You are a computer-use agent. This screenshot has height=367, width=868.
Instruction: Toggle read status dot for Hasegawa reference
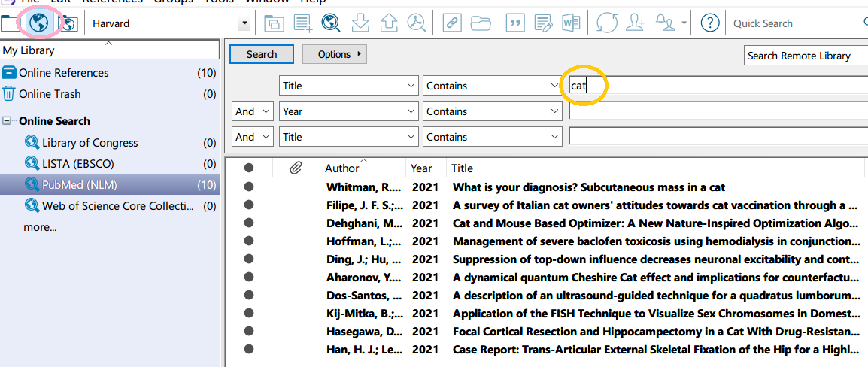pos(248,331)
